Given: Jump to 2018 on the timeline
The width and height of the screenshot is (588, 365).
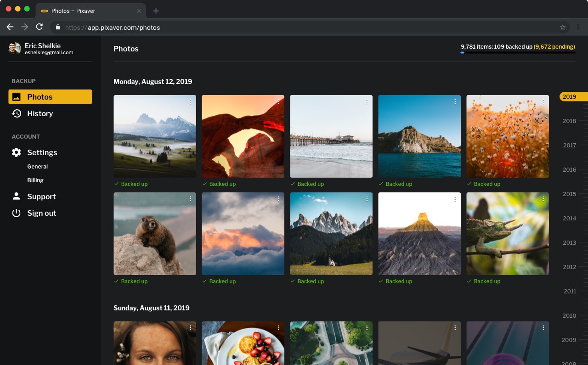Looking at the screenshot, I should [x=569, y=121].
